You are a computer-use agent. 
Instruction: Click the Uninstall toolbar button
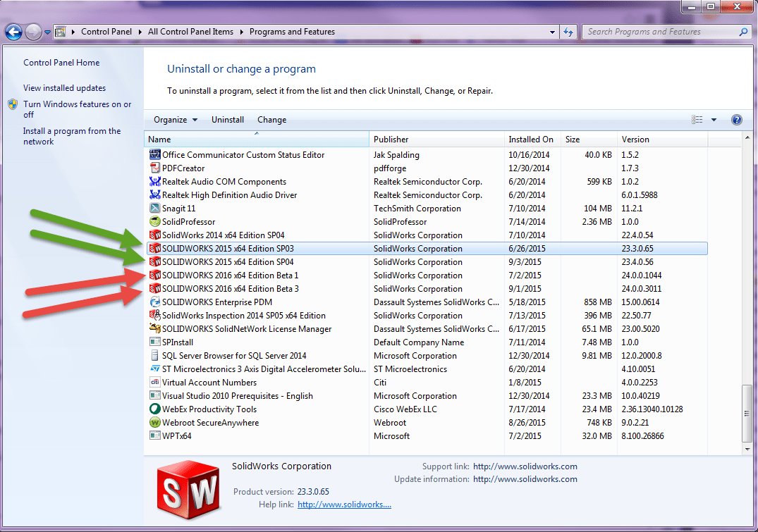pyautogui.click(x=228, y=120)
